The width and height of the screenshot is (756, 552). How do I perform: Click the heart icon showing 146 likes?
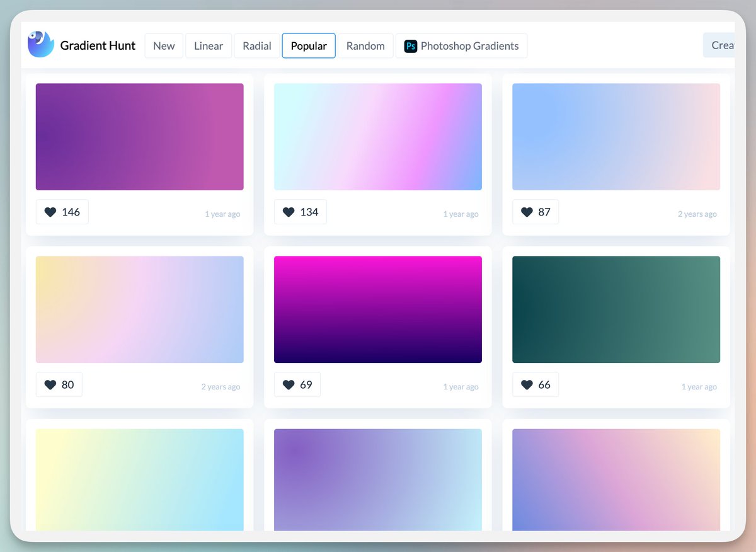pyautogui.click(x=50, y=212)
